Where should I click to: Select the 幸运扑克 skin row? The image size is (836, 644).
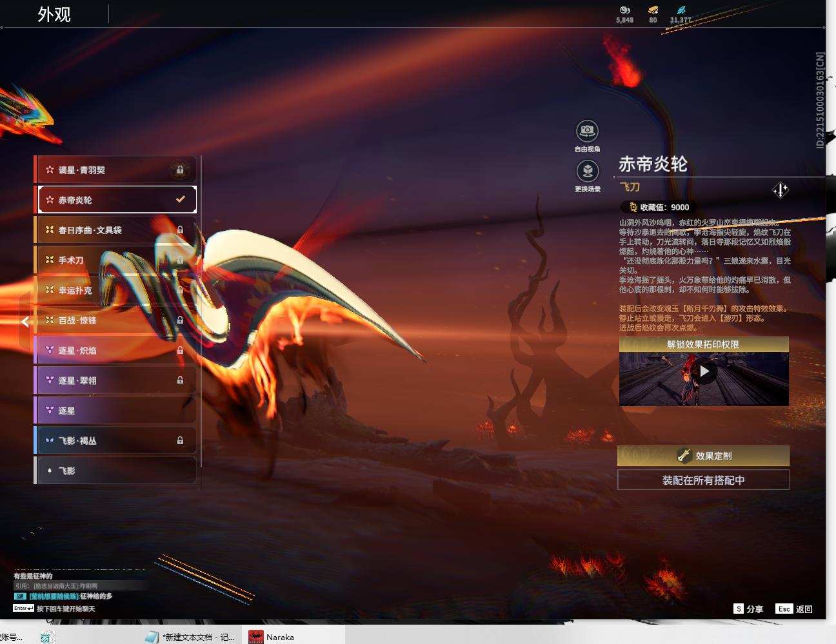(x=115, y=290)
